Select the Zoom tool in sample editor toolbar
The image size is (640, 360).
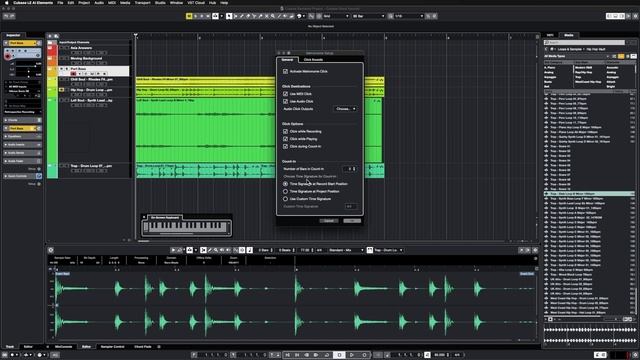tap(216, 250)
